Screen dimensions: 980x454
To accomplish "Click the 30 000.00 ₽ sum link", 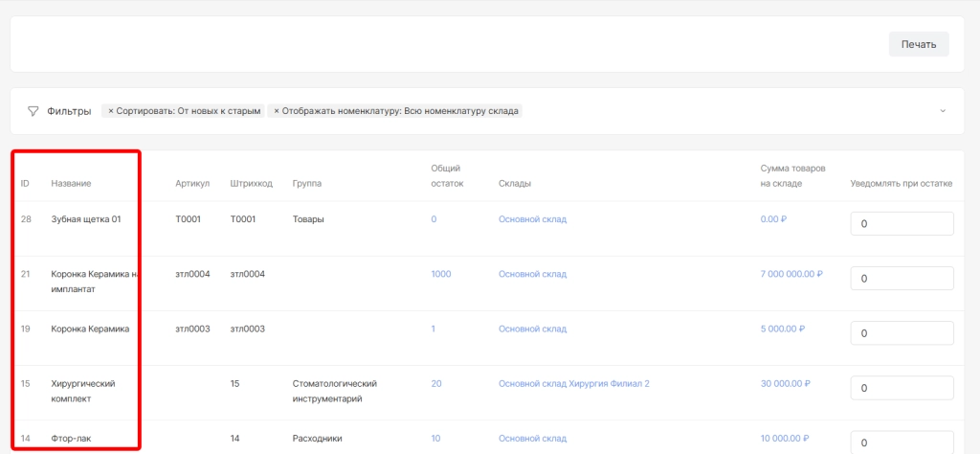I will coord(785,384).
